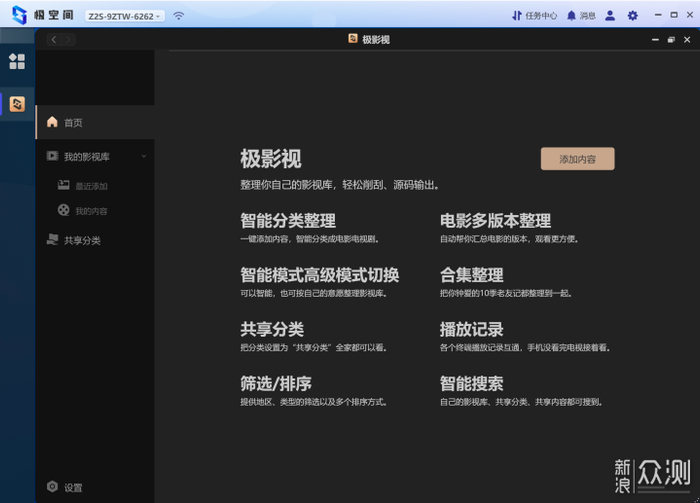
Task: Click the Wi-Fi connection status icon
Action: point(179,16)
